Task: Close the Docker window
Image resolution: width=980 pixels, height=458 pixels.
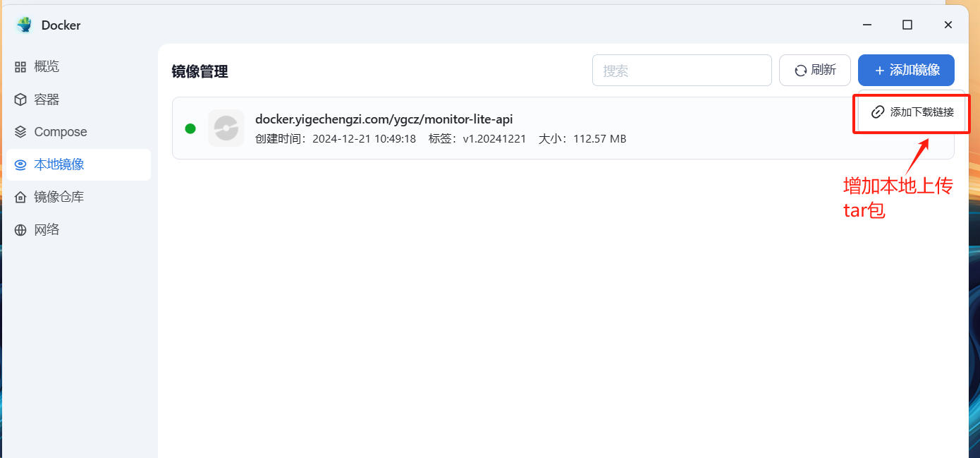Action: (948, 25)
